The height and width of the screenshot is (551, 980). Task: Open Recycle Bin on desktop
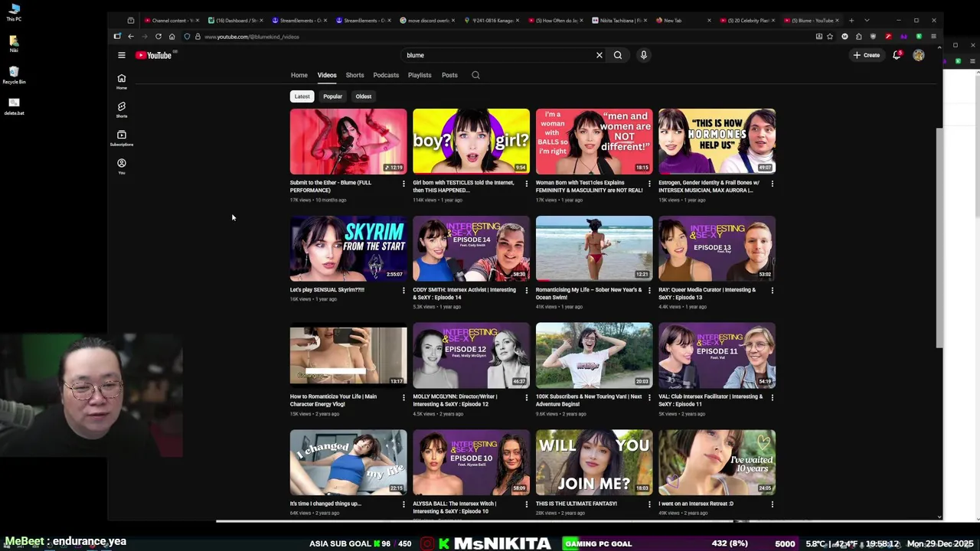click(x=14, y=75)
